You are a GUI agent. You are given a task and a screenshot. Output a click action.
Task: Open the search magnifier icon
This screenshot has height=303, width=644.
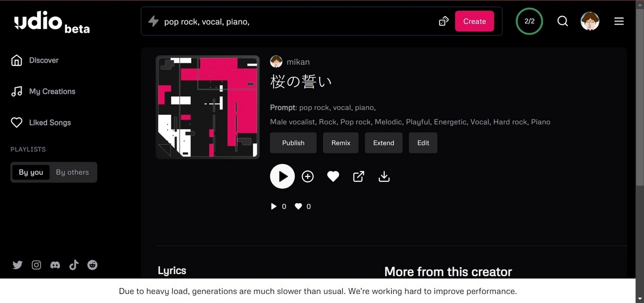coord(562,21)
